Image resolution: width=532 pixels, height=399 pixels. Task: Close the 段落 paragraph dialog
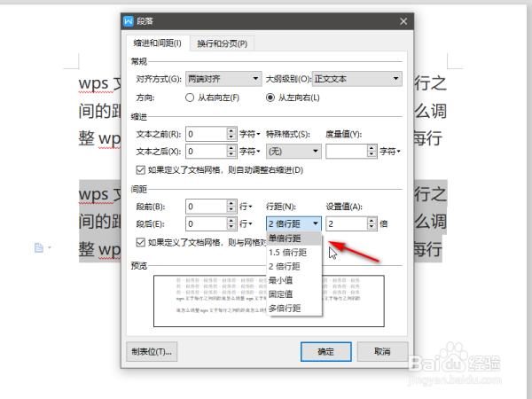[403, 21]
